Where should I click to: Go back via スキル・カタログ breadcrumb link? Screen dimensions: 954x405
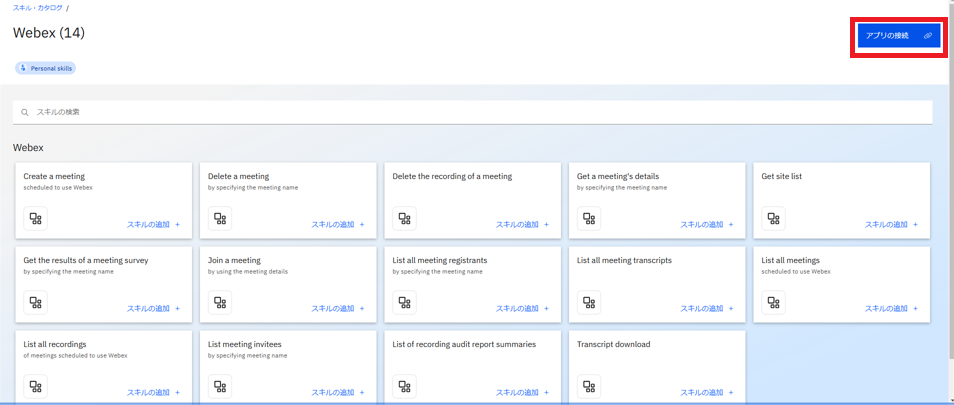38,8
